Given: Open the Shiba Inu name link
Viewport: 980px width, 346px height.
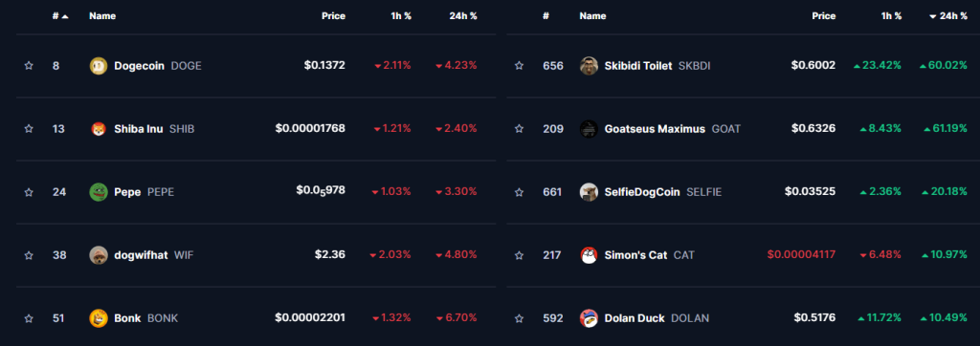Looking at the screenshot, I should pyautogui.click(x=139, y=129).
